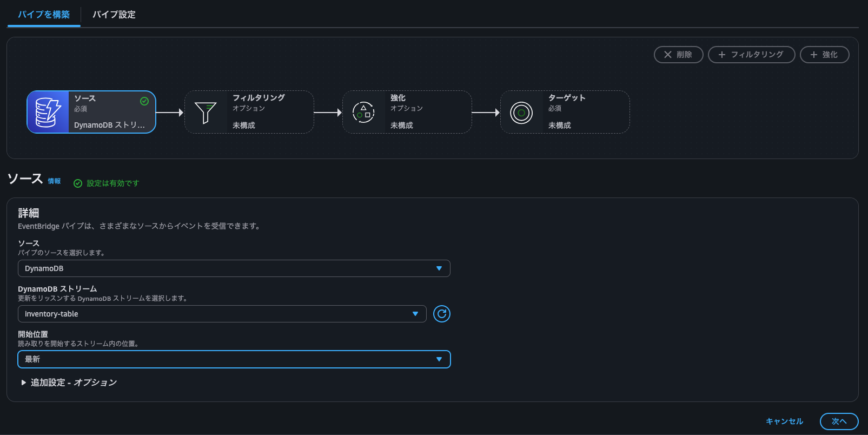Click the funnel filtering icon
The height and width of the screenshot is (435, 868).
(206, 113)
